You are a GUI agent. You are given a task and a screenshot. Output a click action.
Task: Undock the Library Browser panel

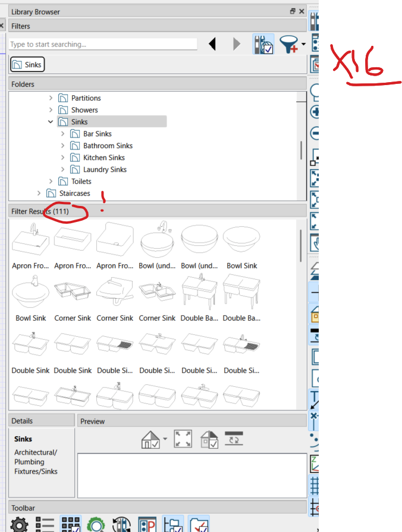(x=293, y=11)
